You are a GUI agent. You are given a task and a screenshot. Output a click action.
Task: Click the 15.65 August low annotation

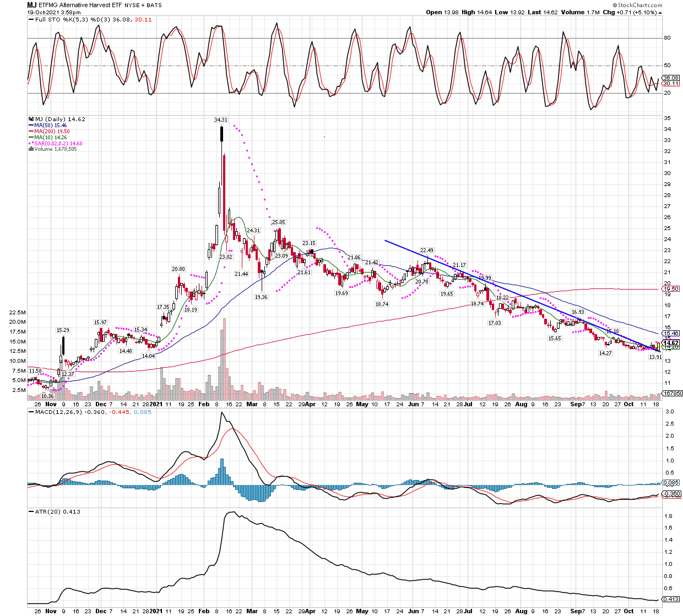[555, 339]
